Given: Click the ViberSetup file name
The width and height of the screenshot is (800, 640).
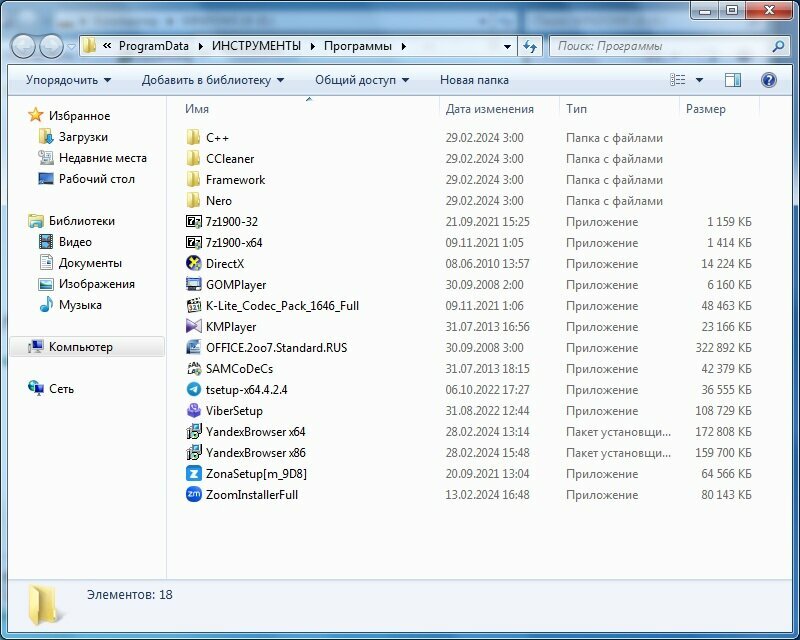Looking at the screenshot, I should pos(234,411).
